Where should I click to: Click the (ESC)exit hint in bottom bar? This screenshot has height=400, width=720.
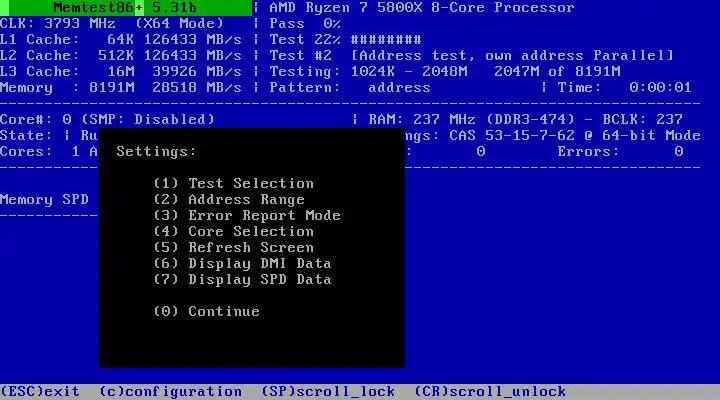pos(40,392)
